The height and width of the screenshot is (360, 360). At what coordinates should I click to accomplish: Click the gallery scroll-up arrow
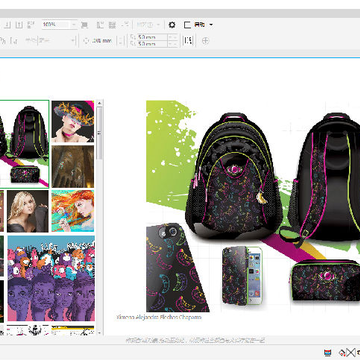(99, 104)
